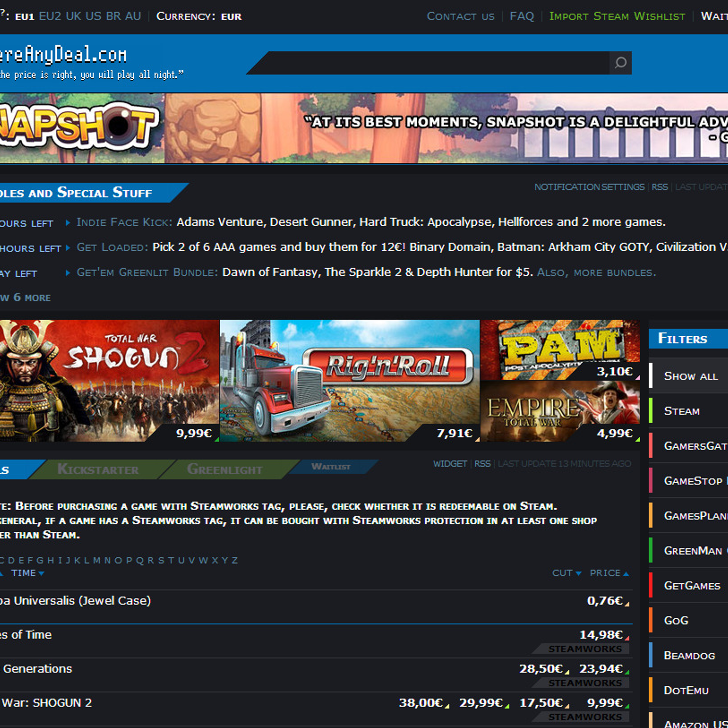Filter deals by letter Z
Image resolution: width=728 pixels, height=728 pixels.
click(x=235, y=561)
